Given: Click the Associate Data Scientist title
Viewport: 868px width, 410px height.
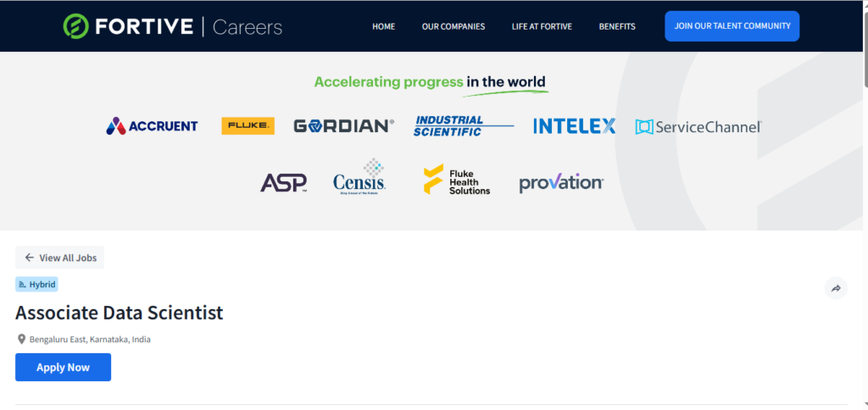Looking at the screenshot, I should 119,313.
